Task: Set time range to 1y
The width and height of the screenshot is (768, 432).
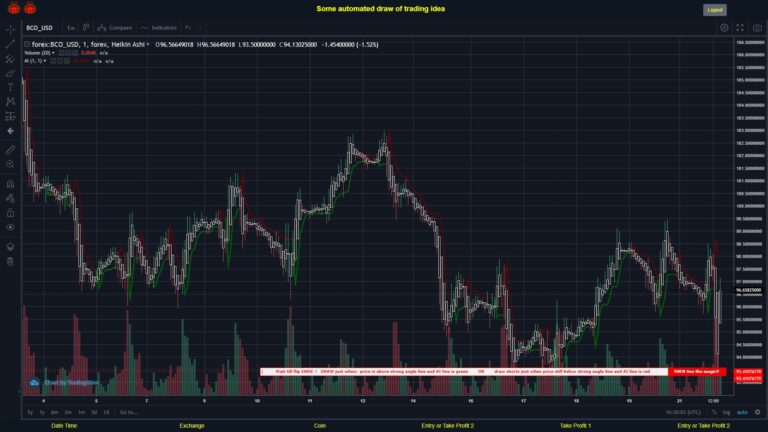Action: (42, 412)
